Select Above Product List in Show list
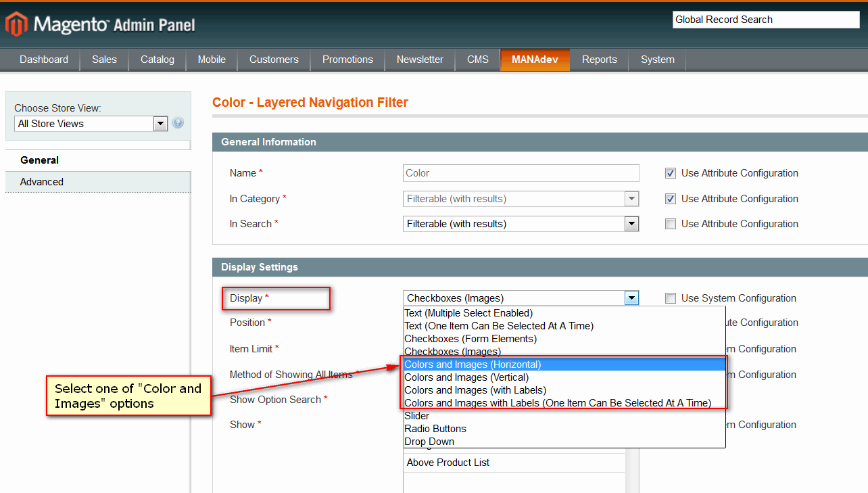The image size is (868, 493). (514, 463)
